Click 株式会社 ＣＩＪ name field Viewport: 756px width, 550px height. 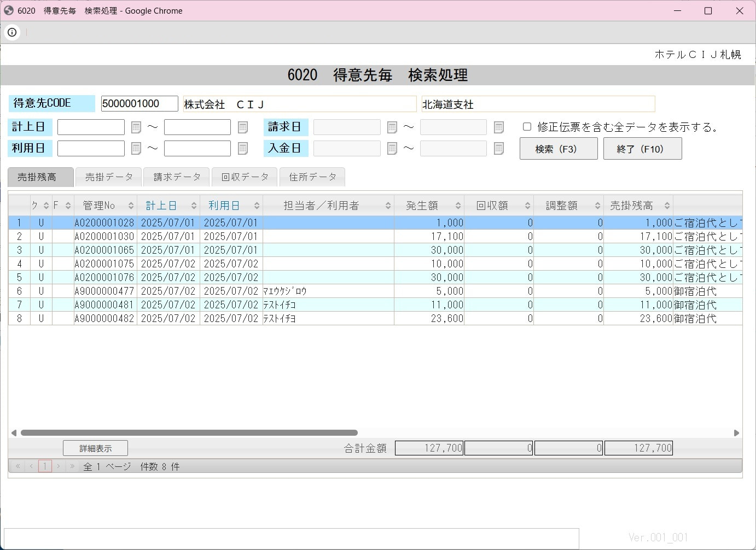pyautogui.click(x=300, y=104)
